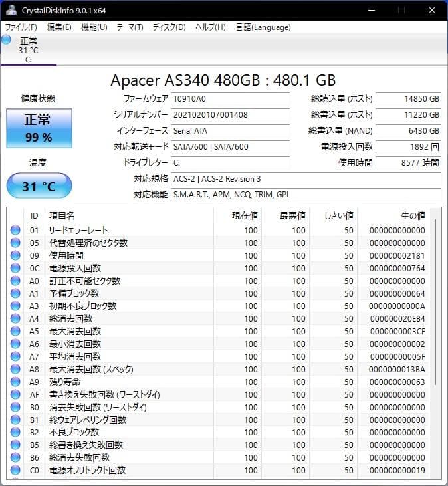Click total host writes value 11220 GB
Image resolution: width=448 pixels, height=486 pixels.
point(408,115)
